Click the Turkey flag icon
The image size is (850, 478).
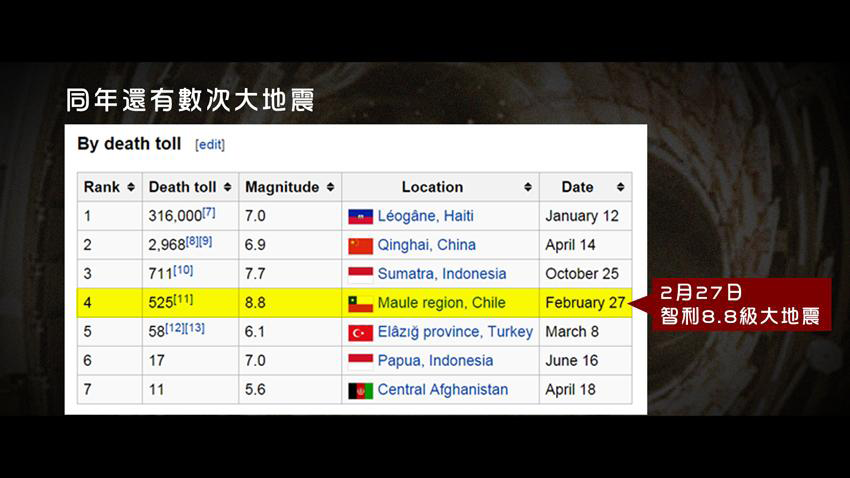360,333
